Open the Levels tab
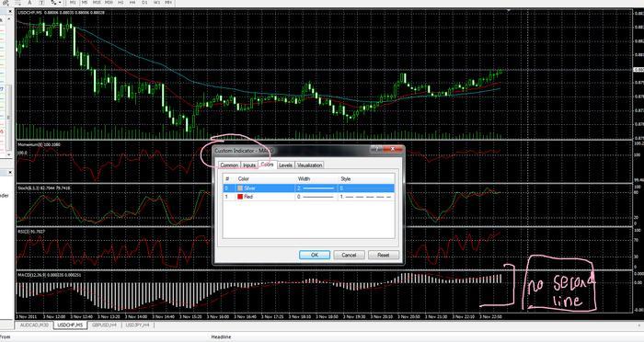 point(285,165)
